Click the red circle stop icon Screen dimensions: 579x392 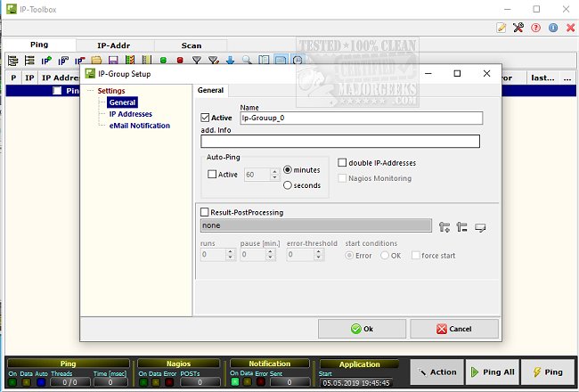[180, 61]
